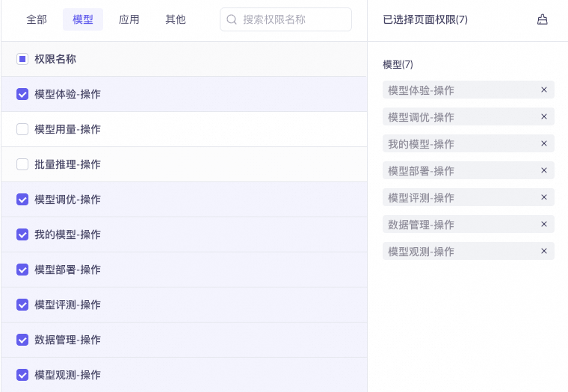Remove 模型体验-操作 tag with its X icon

click(x=544, y=90)
